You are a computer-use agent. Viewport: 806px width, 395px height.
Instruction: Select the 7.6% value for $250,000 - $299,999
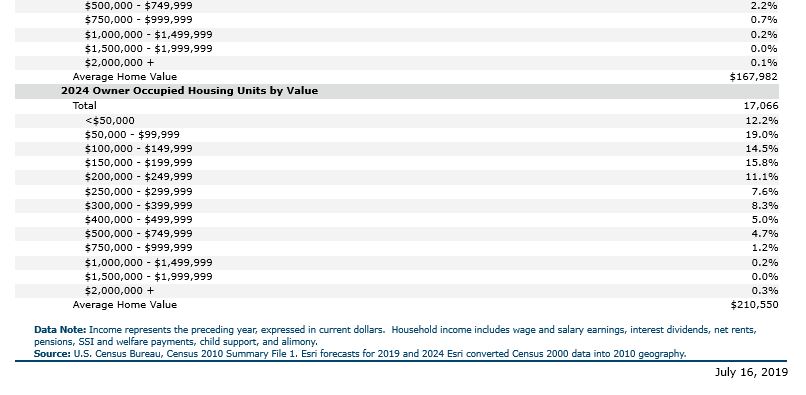[764, 191]
